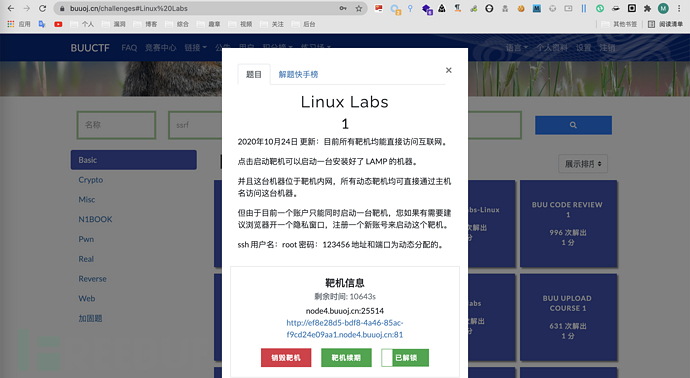Select the Crypto category
This screenshot has height=378, width=690.
point(91,180)
